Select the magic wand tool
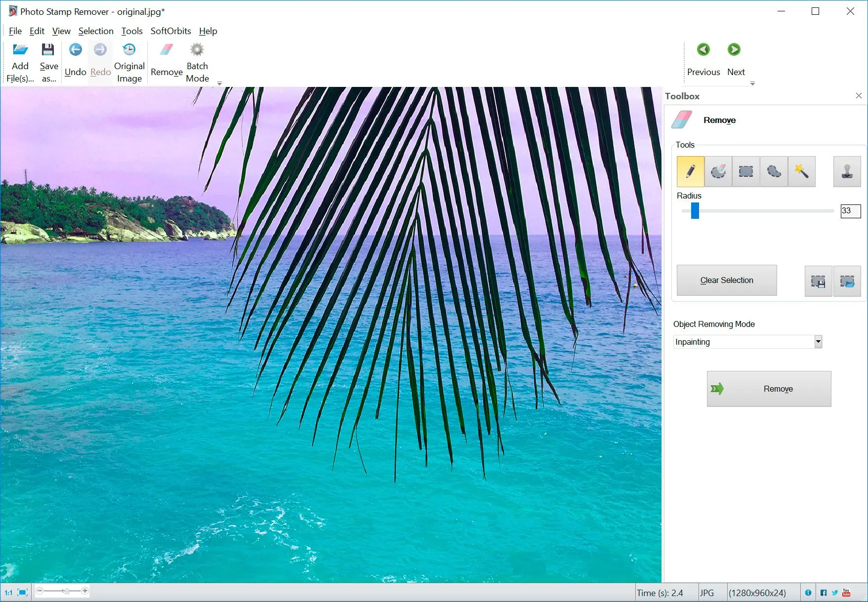Screen dimensions: 868x602 [x=801, y=171]
